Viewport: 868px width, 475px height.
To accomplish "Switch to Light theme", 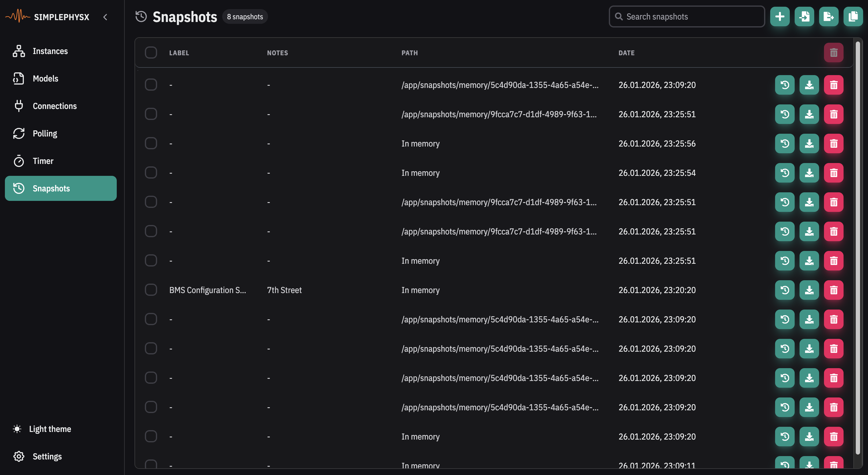I will tap(50, 429).
